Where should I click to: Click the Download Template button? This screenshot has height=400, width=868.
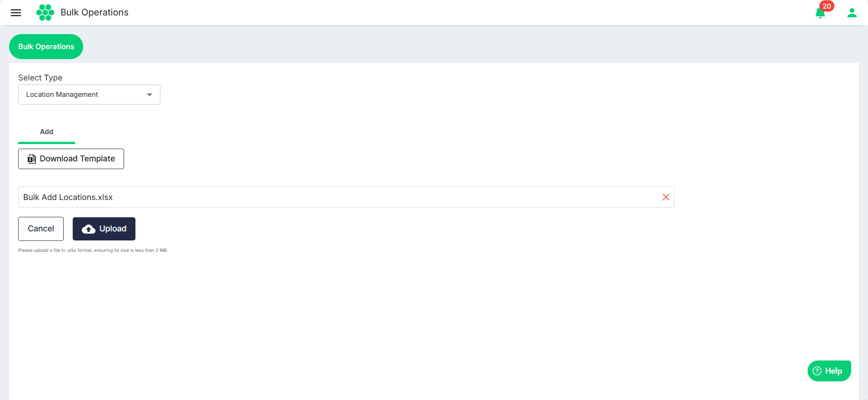71,159
